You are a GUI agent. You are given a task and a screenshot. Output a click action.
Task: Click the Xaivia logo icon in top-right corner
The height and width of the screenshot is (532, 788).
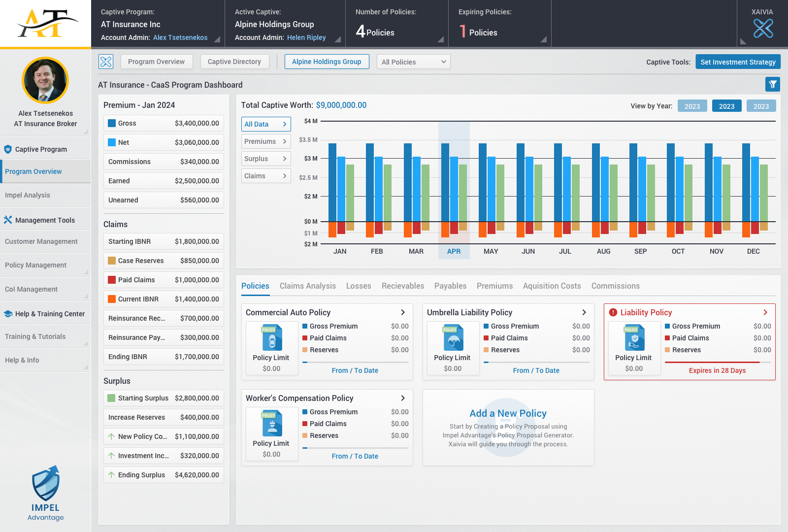pos(763,29)
